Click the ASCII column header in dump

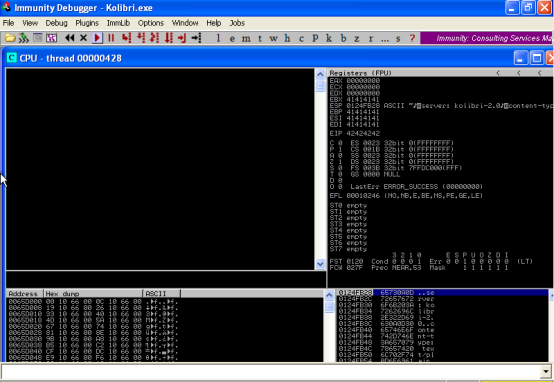click(162, 294)
